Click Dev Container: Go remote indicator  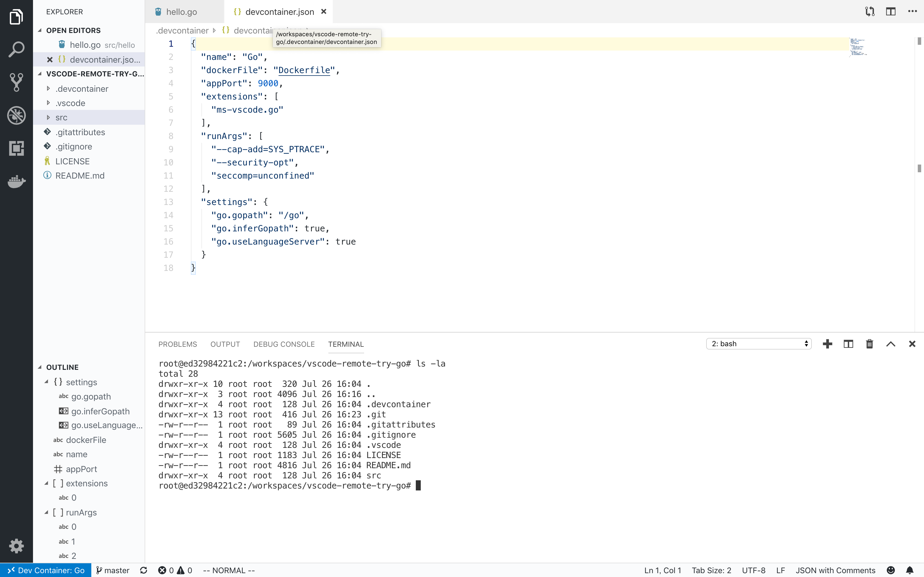pos(45,570)
